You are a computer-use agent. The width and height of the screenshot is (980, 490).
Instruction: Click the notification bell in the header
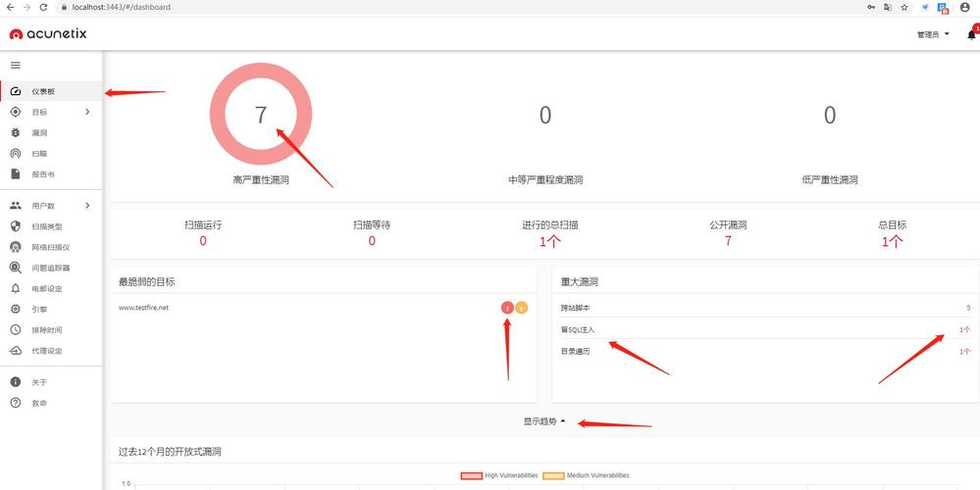[x=972, y=34]
